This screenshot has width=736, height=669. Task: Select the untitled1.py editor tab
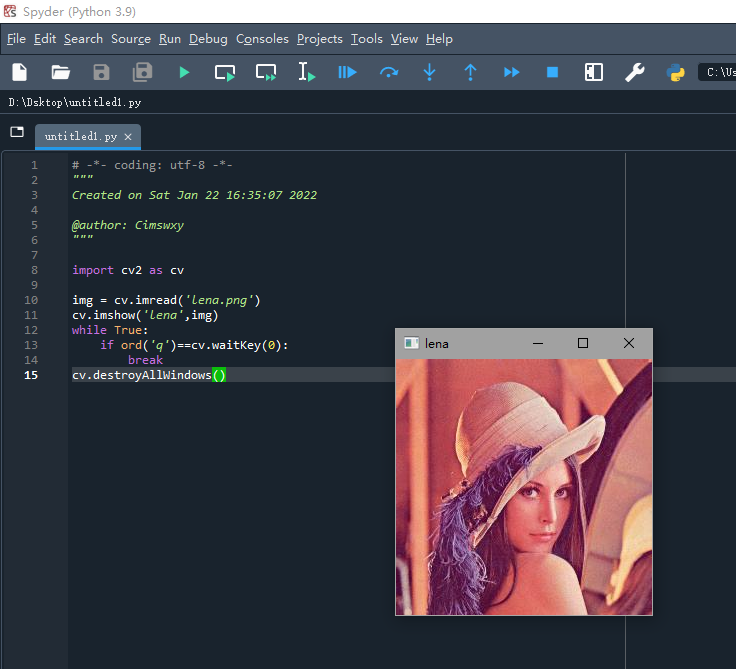click(88, 137)
